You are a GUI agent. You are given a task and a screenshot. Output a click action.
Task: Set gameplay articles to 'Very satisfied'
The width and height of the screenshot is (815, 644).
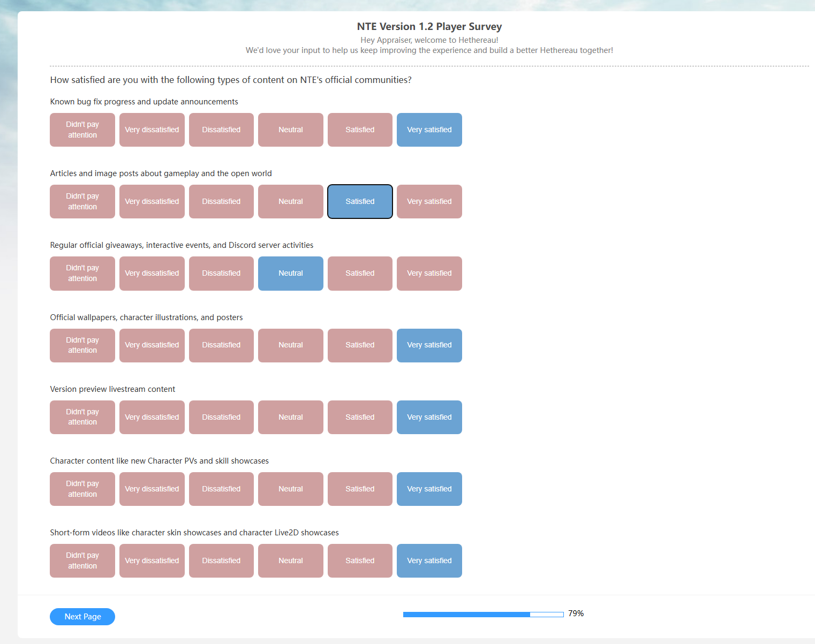[429, 201]
